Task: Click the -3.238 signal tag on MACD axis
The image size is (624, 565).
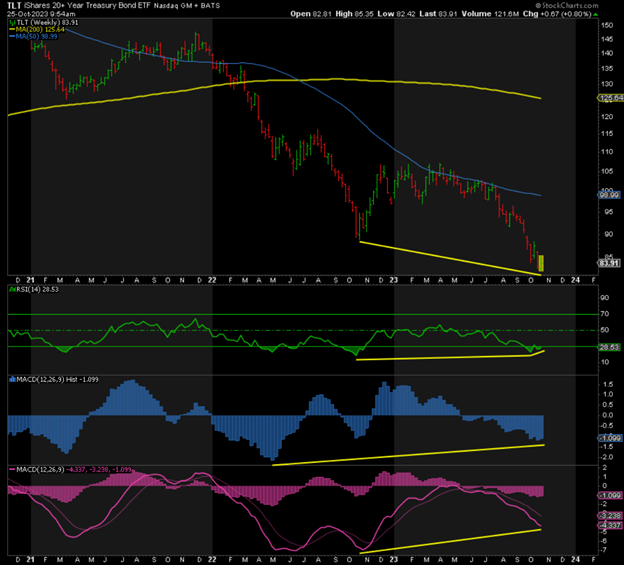Action: (610, 516)
